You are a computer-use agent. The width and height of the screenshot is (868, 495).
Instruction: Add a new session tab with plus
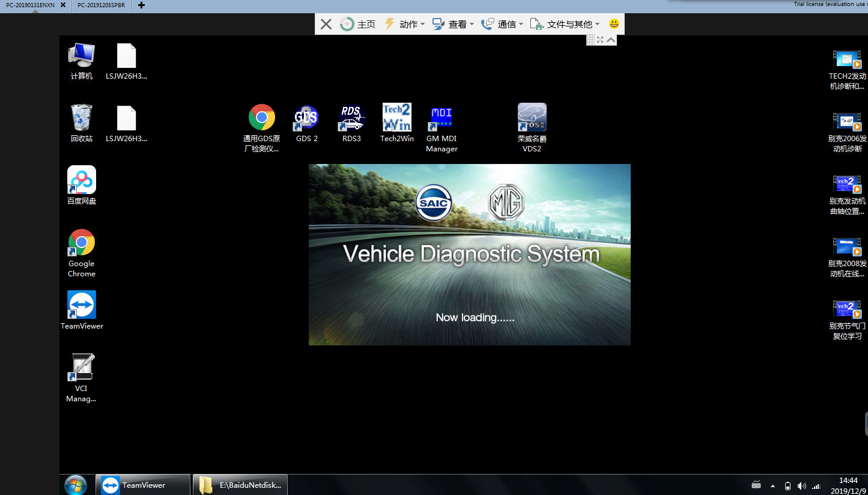[141, 5]
